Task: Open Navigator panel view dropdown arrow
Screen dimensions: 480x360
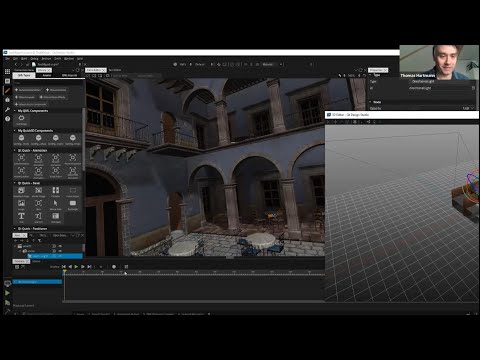Action: 73,235
